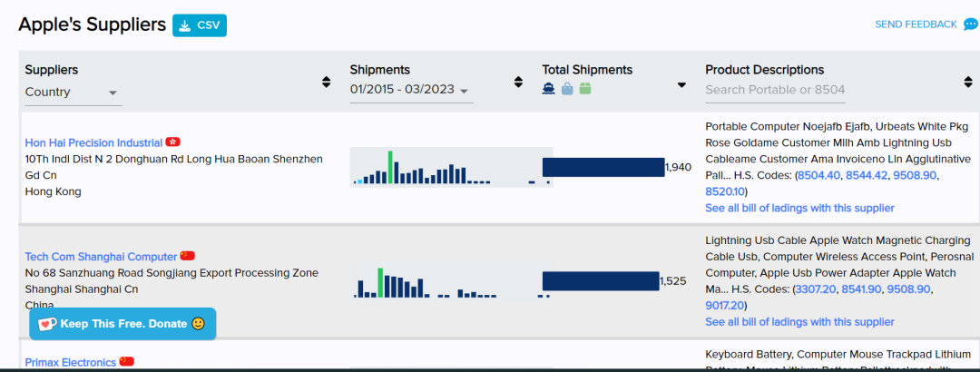Open H.S. code 8504.40 link

818,175
